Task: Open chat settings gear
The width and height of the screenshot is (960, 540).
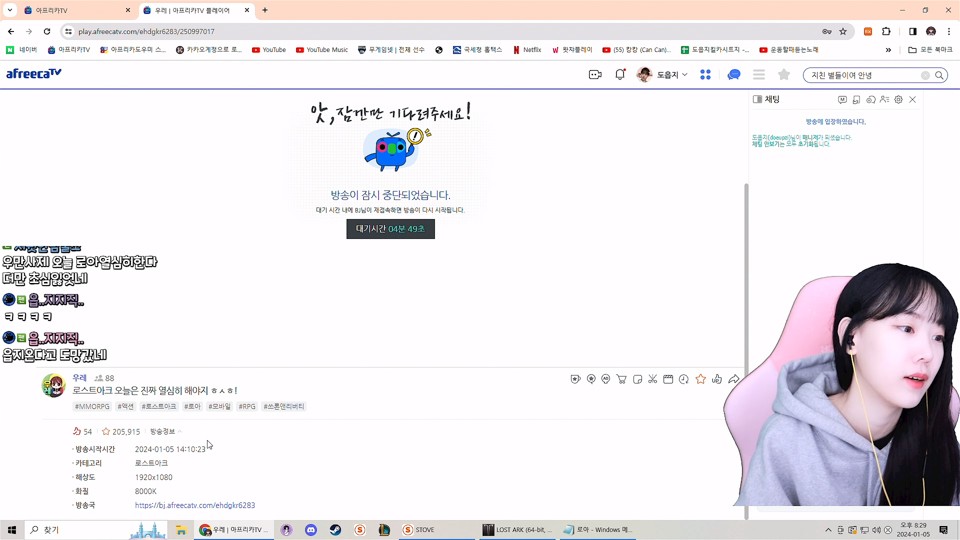Action: (898, 99)
